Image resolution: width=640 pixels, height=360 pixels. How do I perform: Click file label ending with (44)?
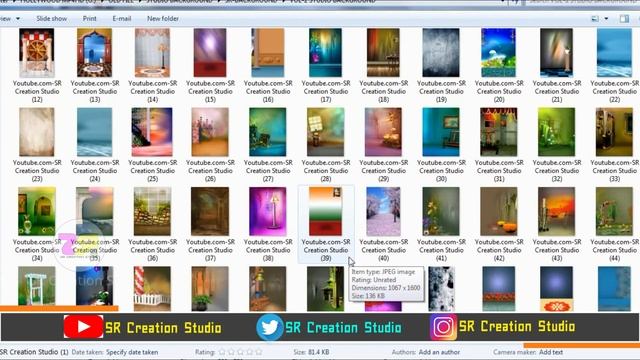614,250
